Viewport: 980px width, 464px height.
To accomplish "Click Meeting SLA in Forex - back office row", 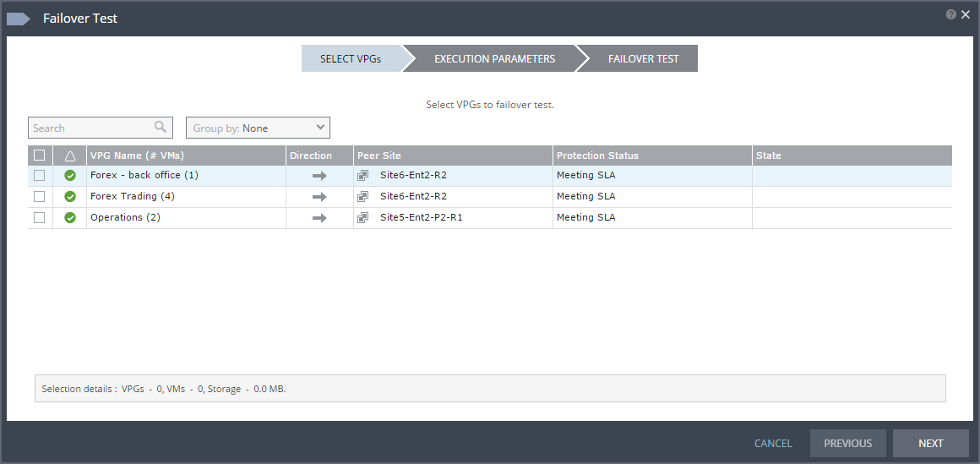I will point(585,175).
